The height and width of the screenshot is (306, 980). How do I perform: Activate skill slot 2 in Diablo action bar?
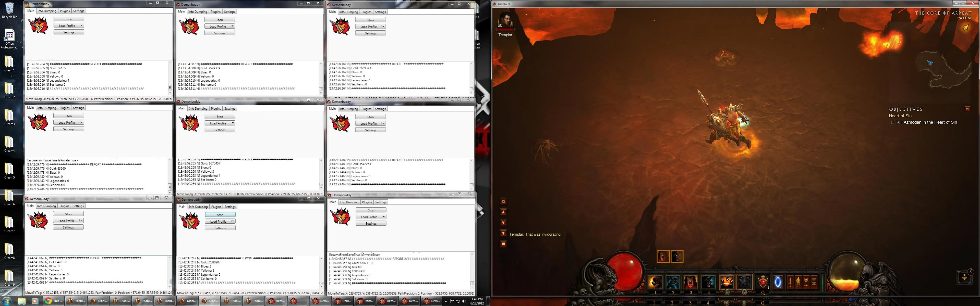(x=673, y=282)
